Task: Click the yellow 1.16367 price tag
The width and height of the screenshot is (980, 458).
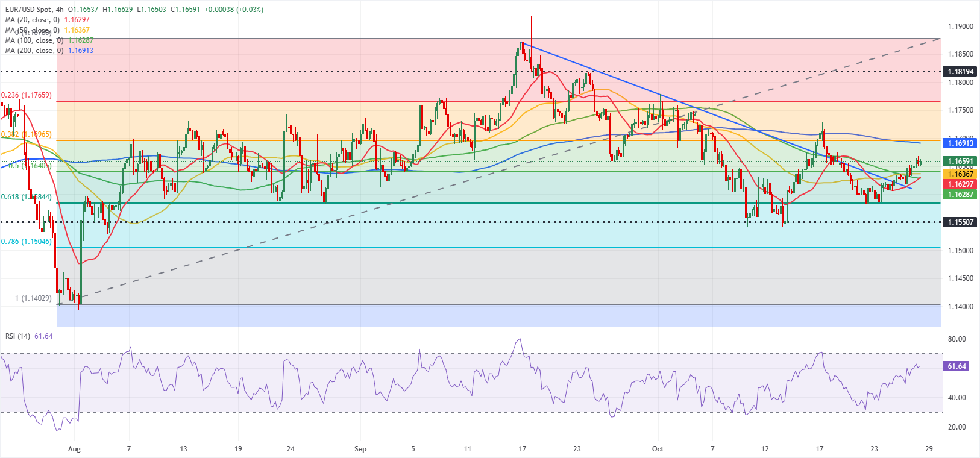Action: tap(961, 174)
